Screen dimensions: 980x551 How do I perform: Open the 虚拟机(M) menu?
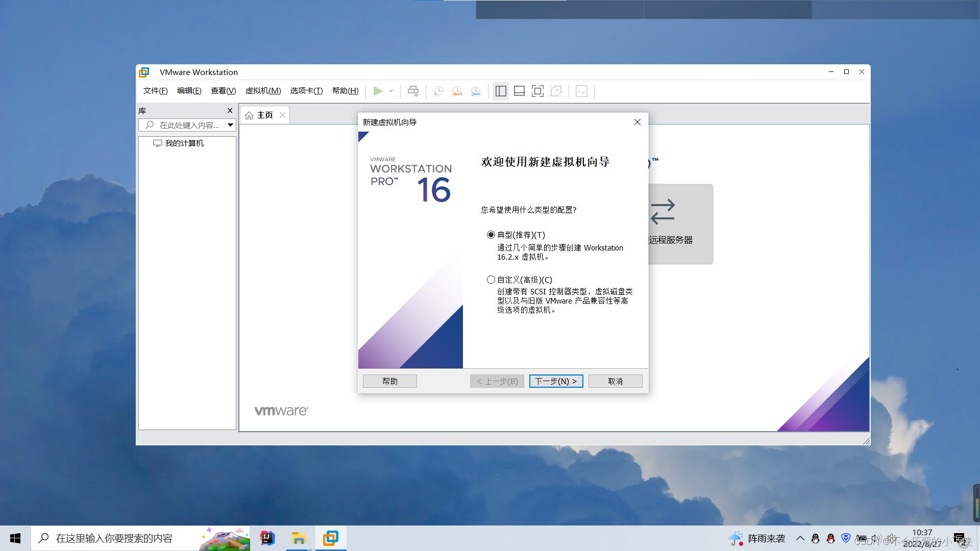tap(263, 91)
